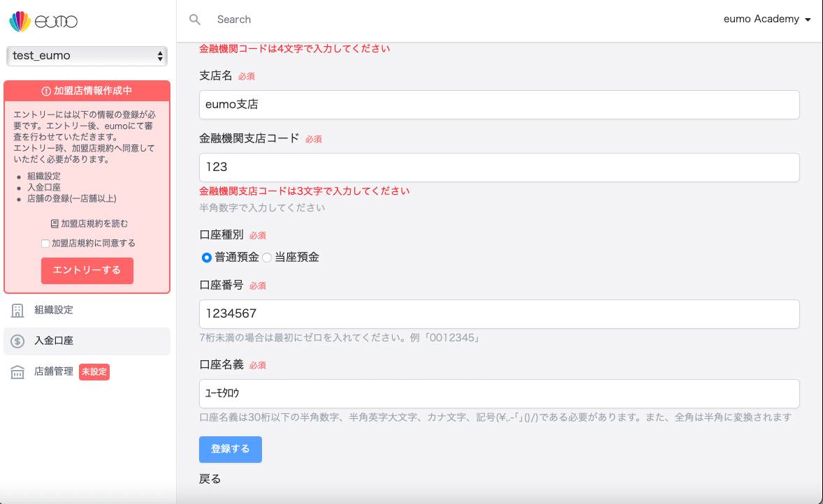Click the 口座名義は30桁以下 hint text
Screen dimensions: 823x504
[x=495, y=417]
